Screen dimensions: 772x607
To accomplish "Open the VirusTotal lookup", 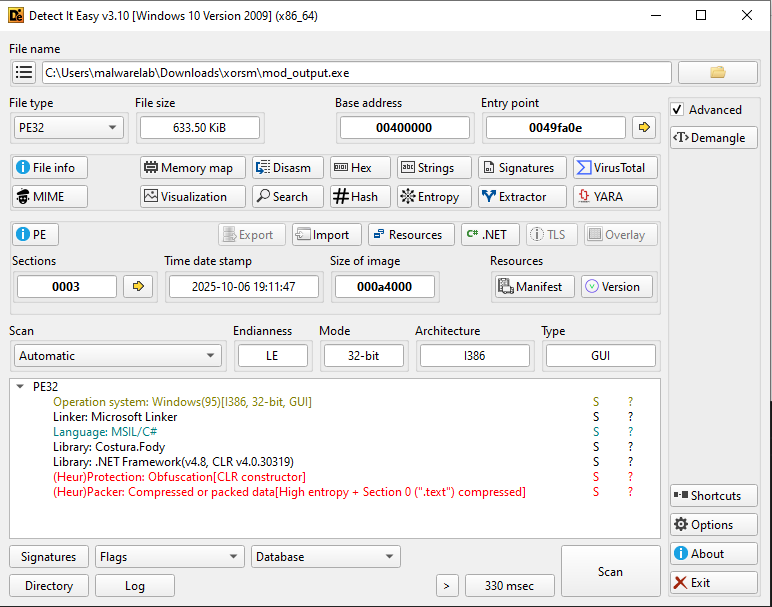I will pyautogui.click(x=615, y=168).
